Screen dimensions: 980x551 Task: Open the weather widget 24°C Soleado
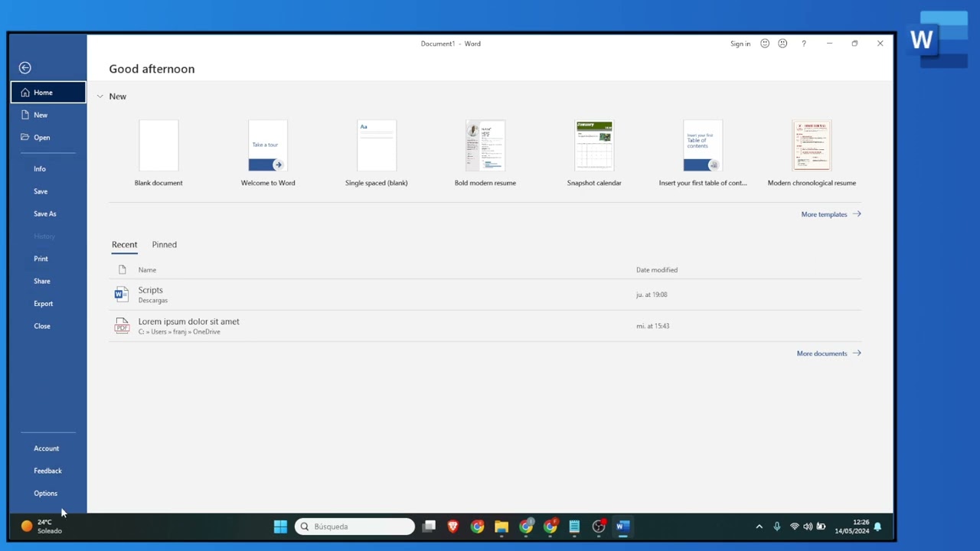pos(43,527)
